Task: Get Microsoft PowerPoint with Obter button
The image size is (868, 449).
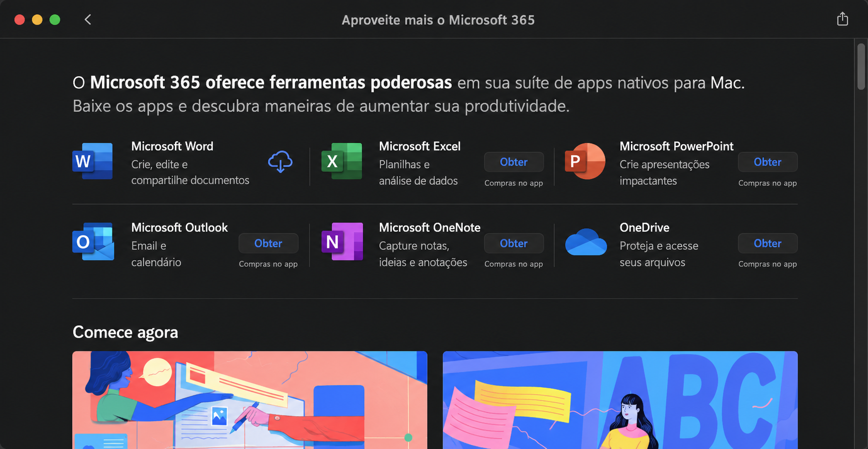Action: click(x=767, y=162)
